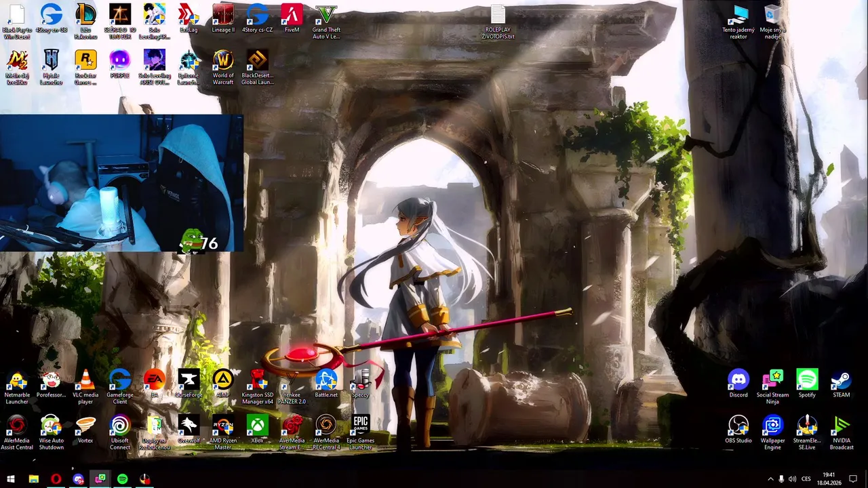Screen dimensions: 868x488
Task: Launch FiveM from the desktop
Action: pos(292,19)
